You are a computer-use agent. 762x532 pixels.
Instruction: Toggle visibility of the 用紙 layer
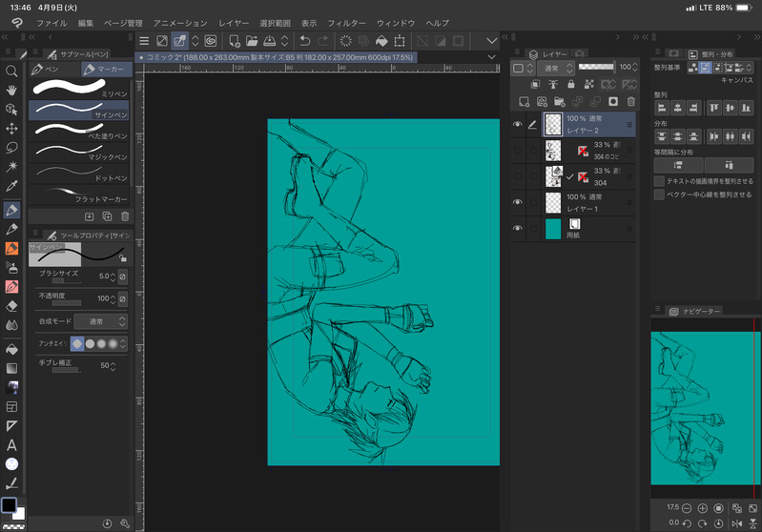[518, 229]
